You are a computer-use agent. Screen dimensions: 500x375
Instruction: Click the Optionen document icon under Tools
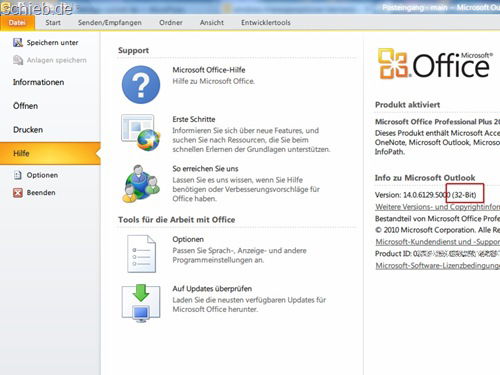pyautogui.click(x=141, y=254)
